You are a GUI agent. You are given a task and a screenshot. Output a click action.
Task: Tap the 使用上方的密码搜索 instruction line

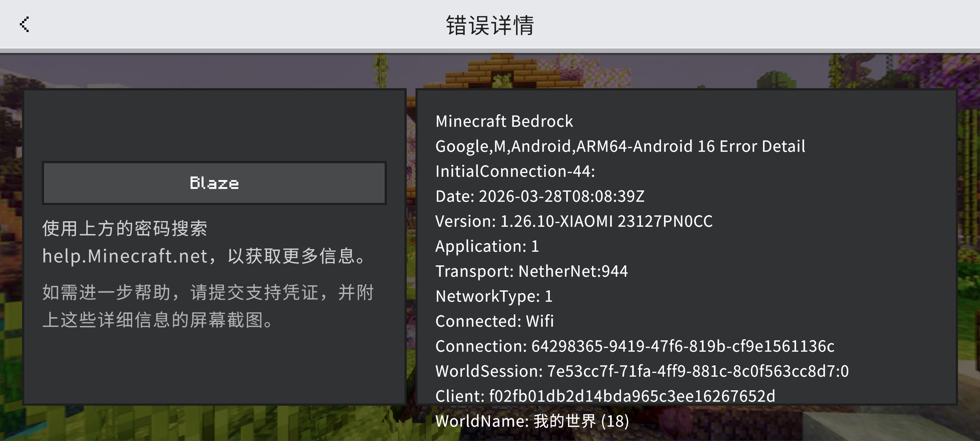click(124, 229)
